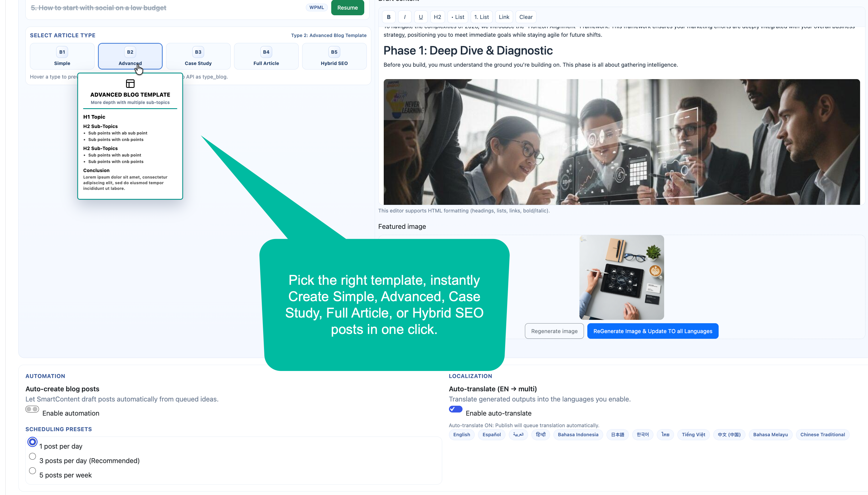Click the Clear formatting button
Screen dimensions: 868x495
click(525, 17)
